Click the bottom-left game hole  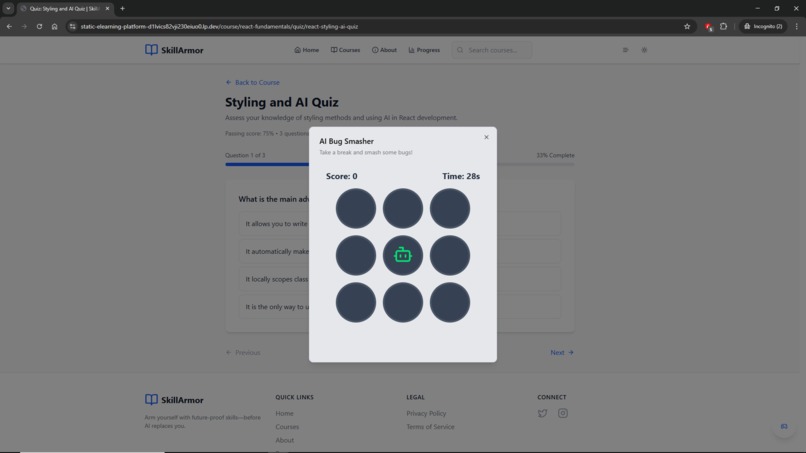pyautogui.click(x=356, y=302)
